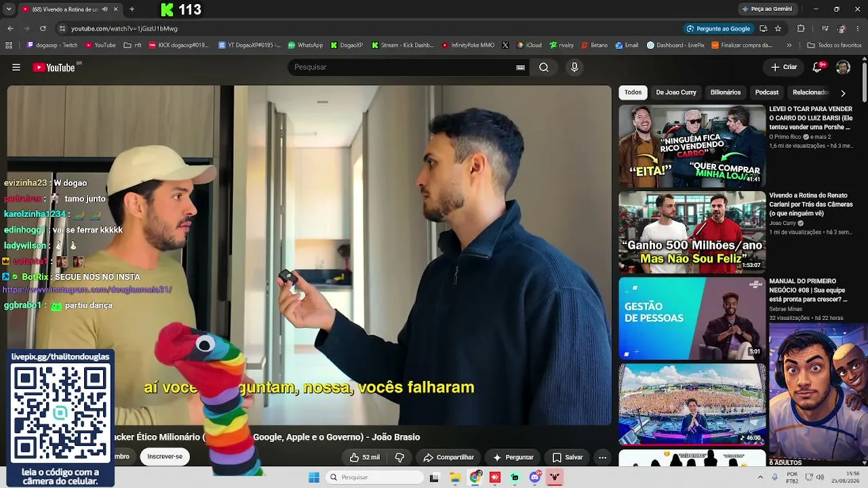868x488 pixels.
Task: Click 'MANUAL DO PRIMEIRO NEGÓCIO #08' title
Action: 808,290
